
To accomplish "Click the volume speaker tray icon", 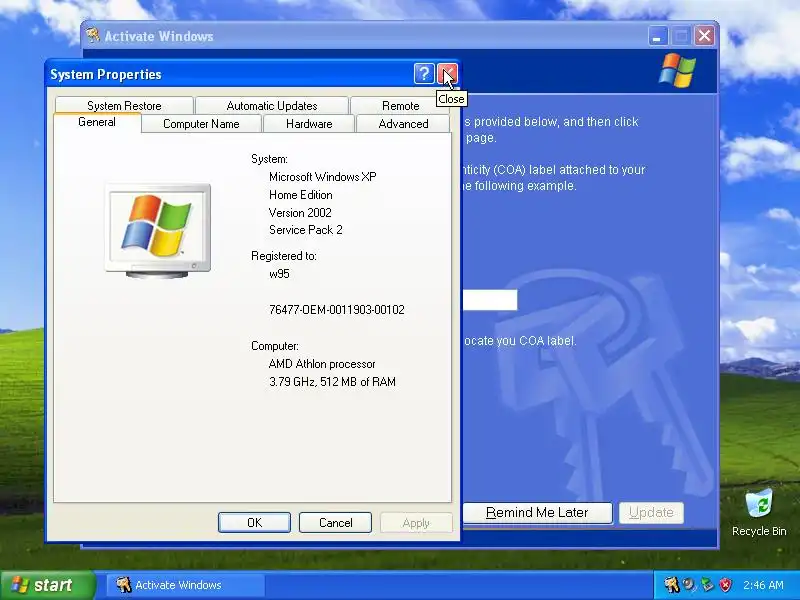I will tap(689, 585).
